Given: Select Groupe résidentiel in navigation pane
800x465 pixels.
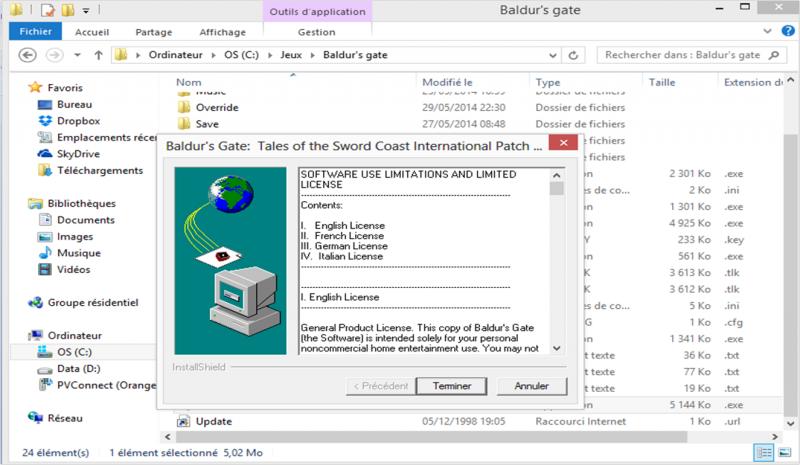Looking at the screenshot, I should tap(93, 302).
